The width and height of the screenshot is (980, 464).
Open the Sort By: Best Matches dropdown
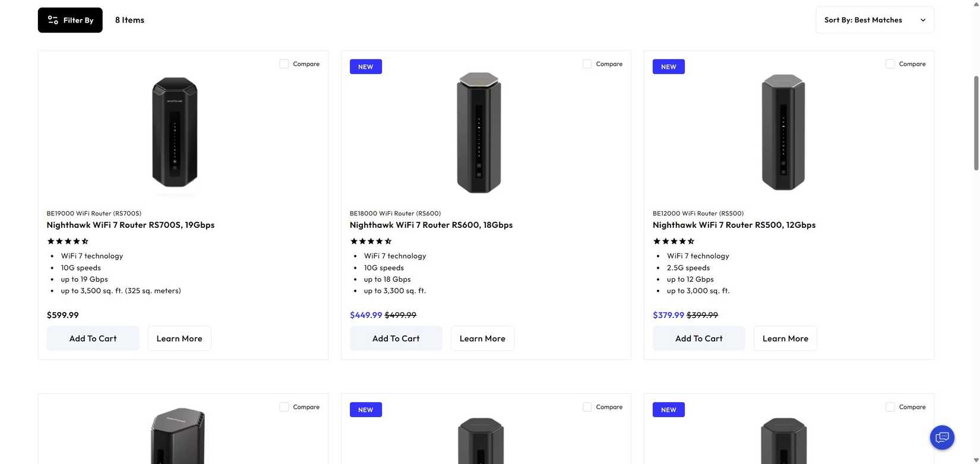[874, 20]
